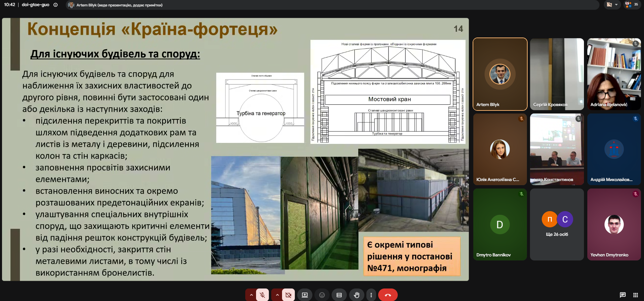Turn the camera back on
Viewport: 644px width, 301px height.
(288, 295)
